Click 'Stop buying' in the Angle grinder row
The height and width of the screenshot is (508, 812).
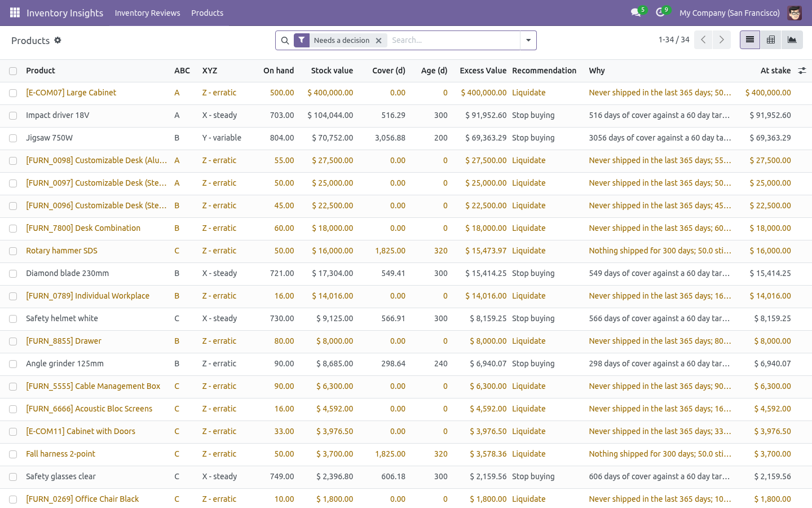533,364
